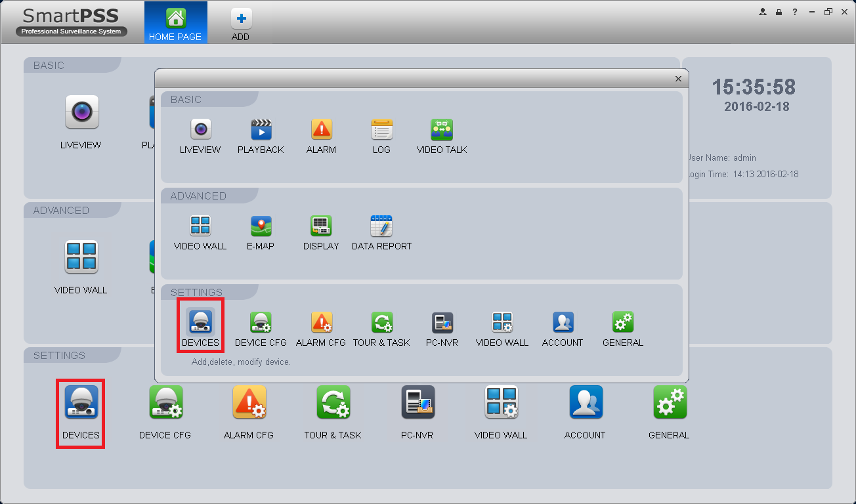This screenshot has width=856, height=504.
Task: Open Alarm CFG on the home page
Action: [249, 402]
